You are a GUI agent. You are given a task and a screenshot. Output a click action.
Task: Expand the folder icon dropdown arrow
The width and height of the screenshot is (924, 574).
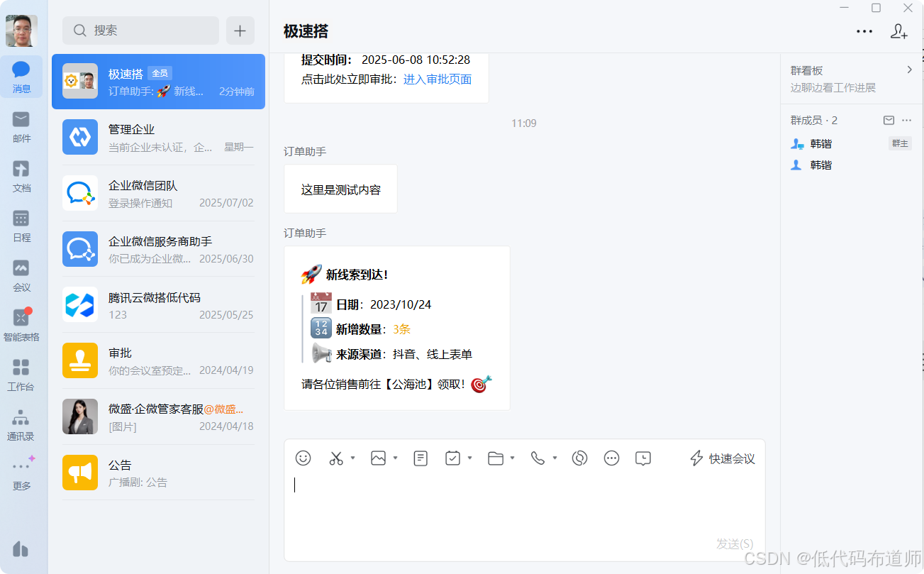(512, 458)
